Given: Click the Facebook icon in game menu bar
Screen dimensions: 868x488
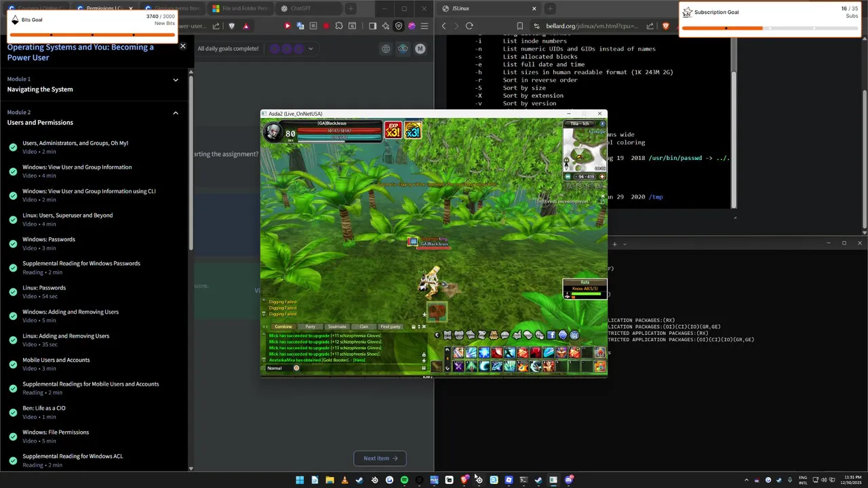Looking at the screenshot, I should 551,335.
